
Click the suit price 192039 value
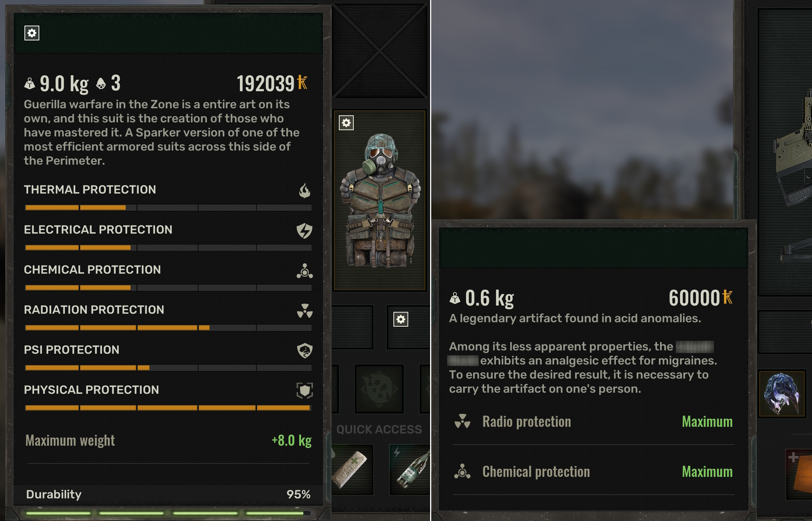coord(265,83)
